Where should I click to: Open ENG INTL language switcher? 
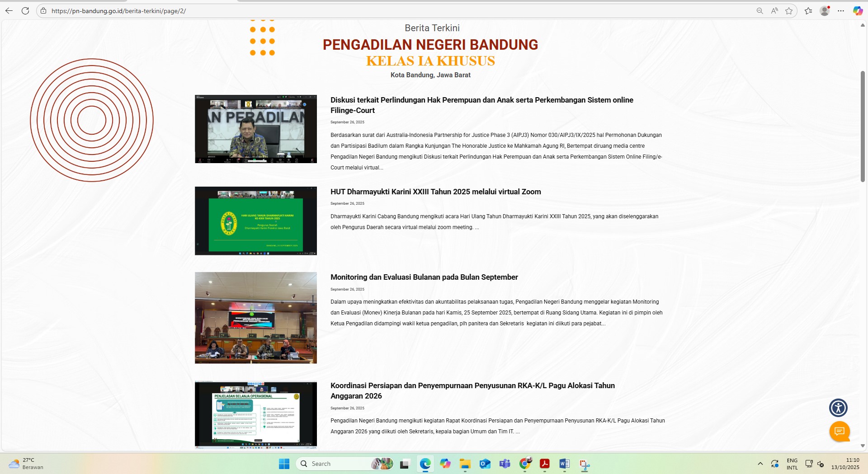click(x=792, y=464)
